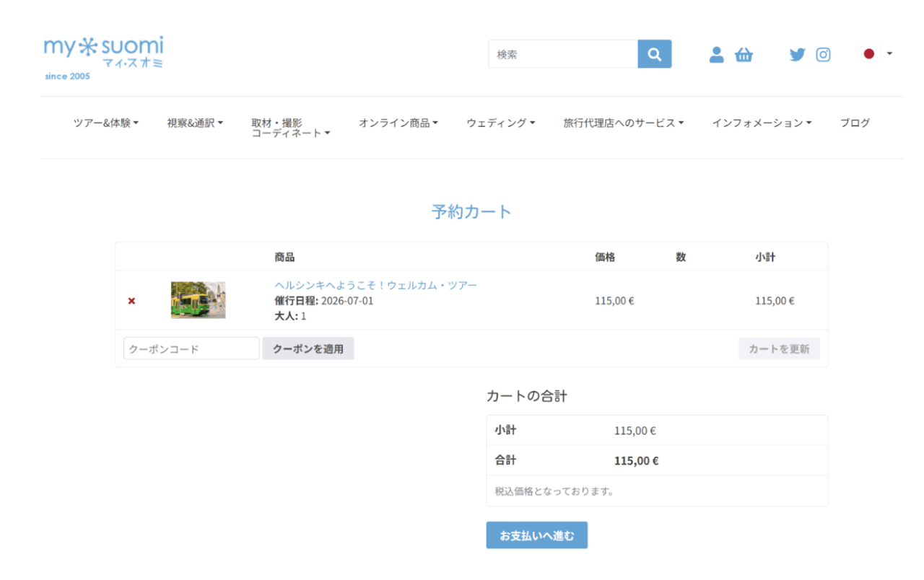Click the green tram tour thumbnail
The height and width of the screenshot is (580, 924).
pyautogui.click(x=197, y=301)
